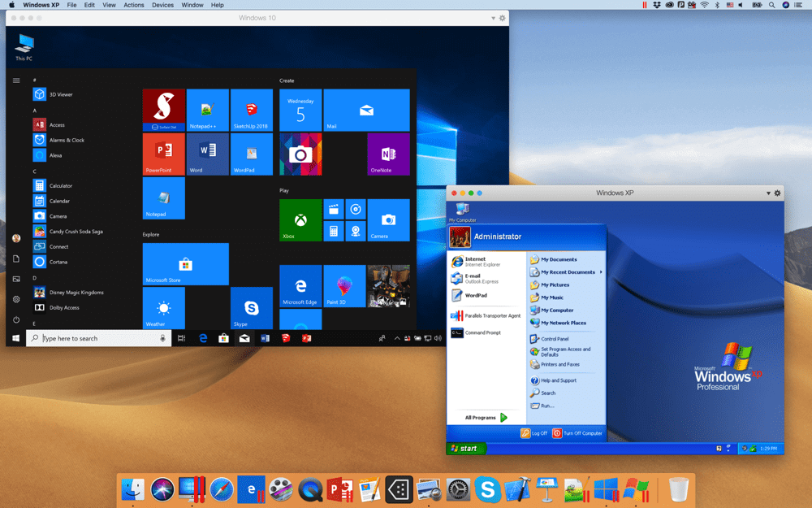Open the Devices menu in menu bar
Viewport: 812px width, 508px height.
162,5
